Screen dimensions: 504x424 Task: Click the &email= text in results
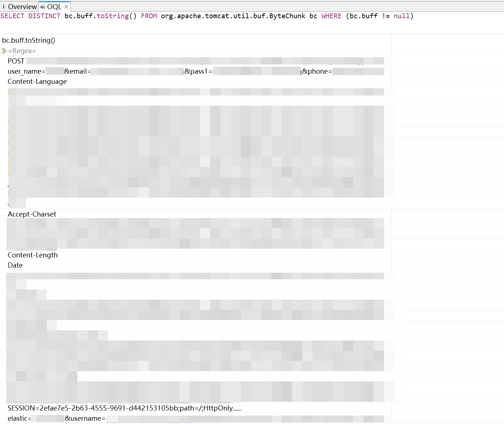click(x=77, y=71)
